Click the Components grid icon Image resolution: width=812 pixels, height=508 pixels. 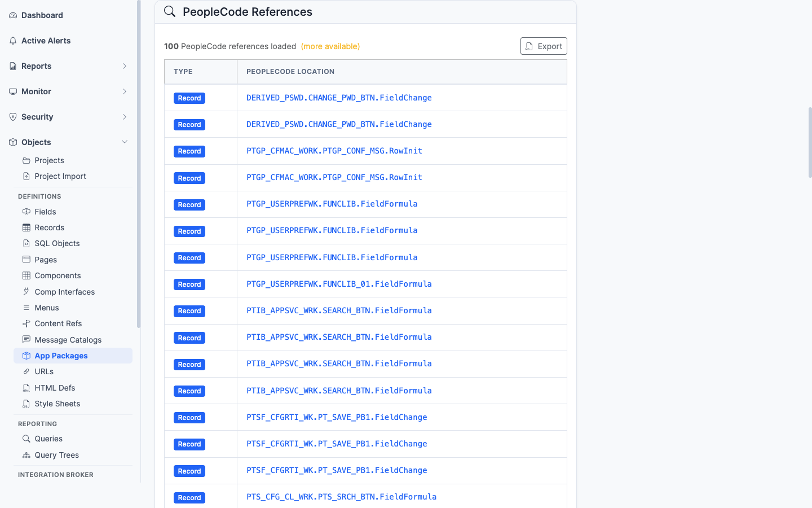pyautogui.click(x=27, y=275)
